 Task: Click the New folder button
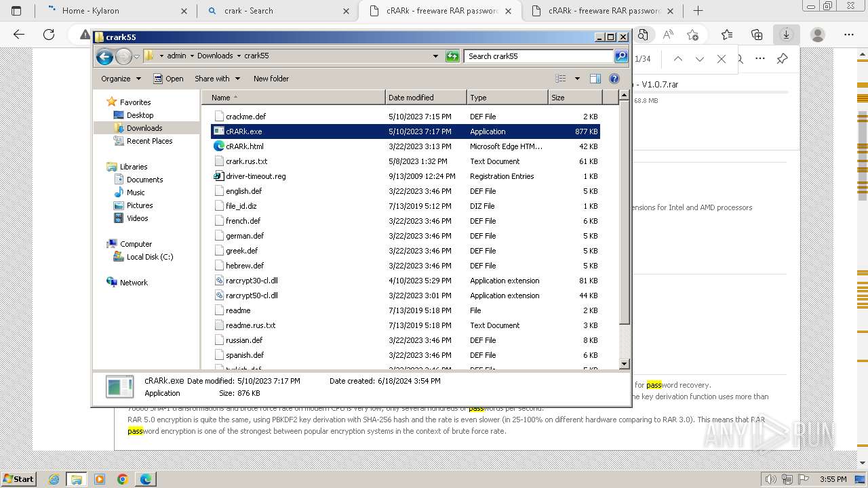[271, 79]
